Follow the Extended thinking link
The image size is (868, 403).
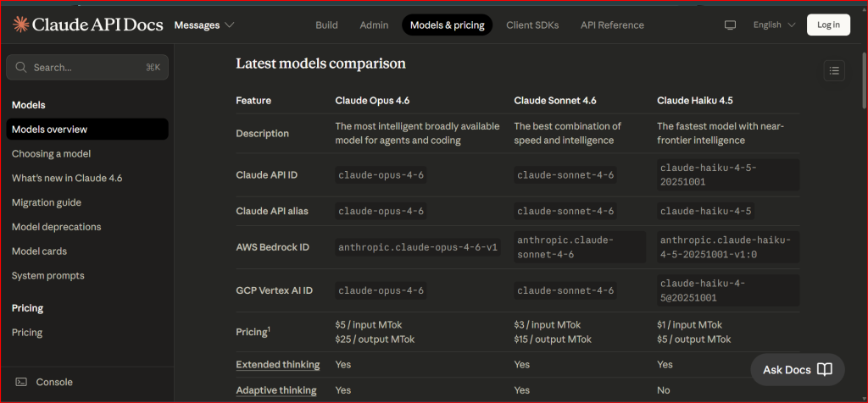pos(277,365)
